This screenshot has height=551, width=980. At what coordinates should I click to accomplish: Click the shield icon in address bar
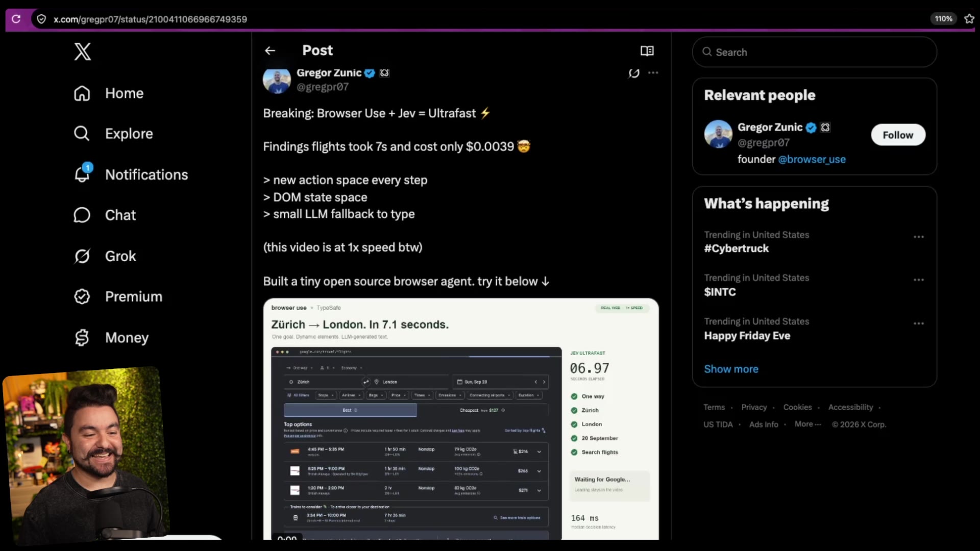[41, 19]
